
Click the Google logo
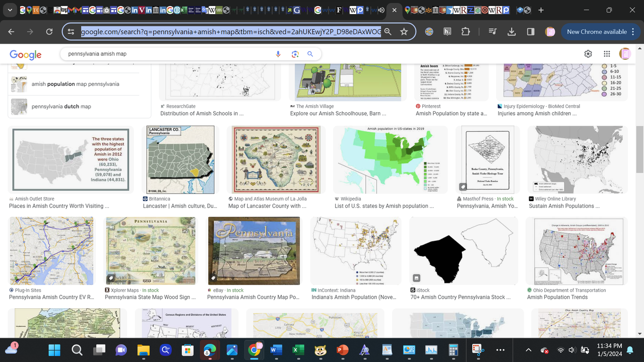pyautogui.click(x=26, y=55)
